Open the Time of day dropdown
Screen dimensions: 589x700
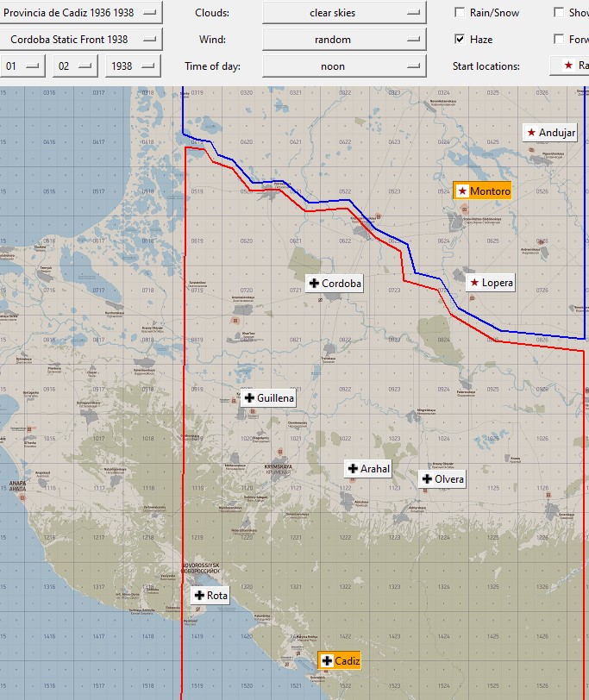[344, 66]
